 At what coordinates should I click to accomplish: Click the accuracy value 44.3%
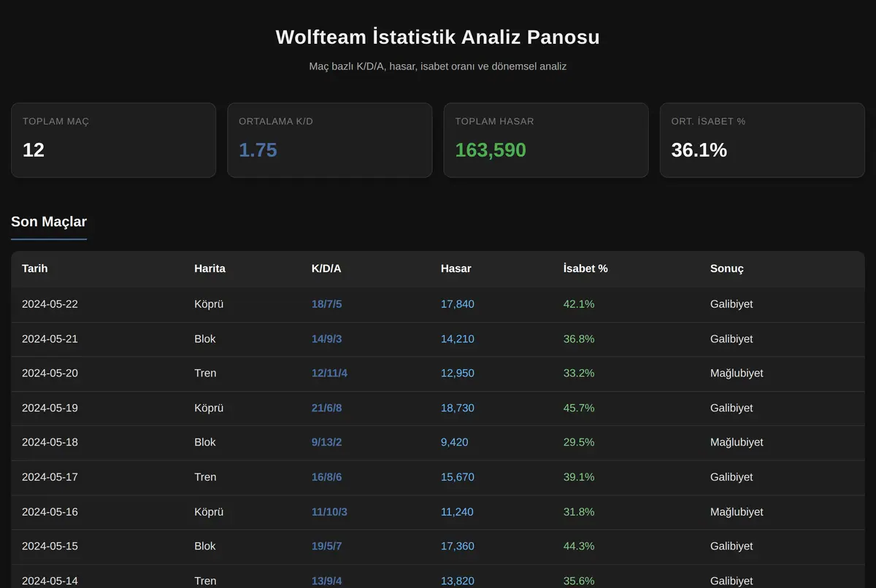[x=579, y=546]
